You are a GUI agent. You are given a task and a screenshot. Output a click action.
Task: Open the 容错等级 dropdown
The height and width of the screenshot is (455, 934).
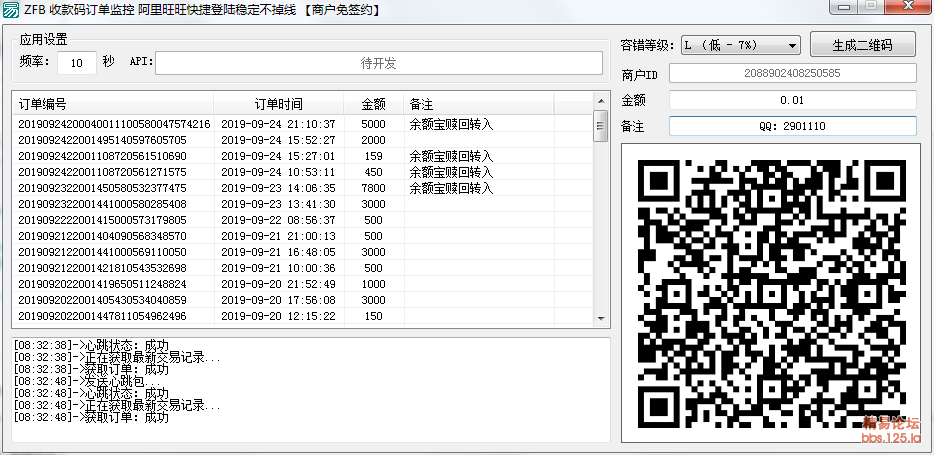click(740, 45)
